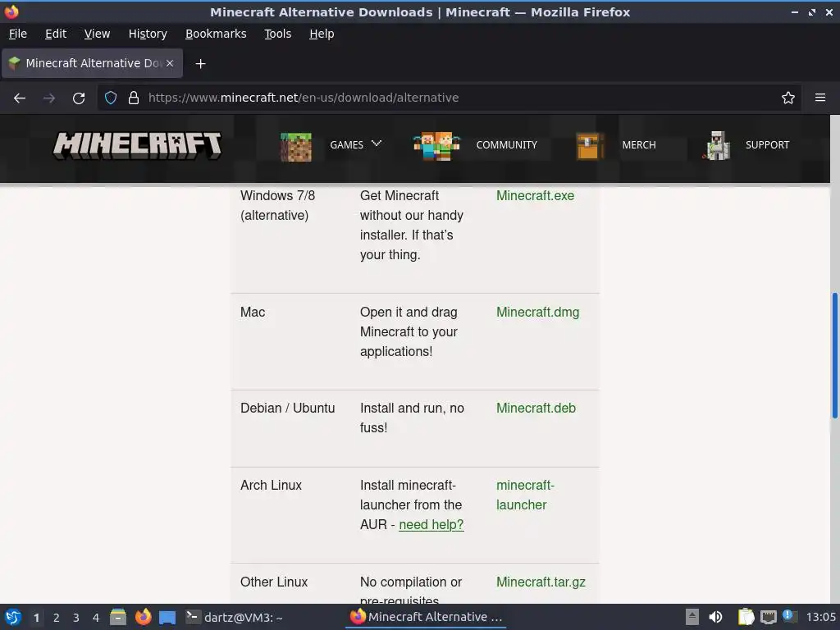Download Minecraft.deb for Debian / Ubuntu
This screenshot has width=840, height=630.
tap(536, 408)
